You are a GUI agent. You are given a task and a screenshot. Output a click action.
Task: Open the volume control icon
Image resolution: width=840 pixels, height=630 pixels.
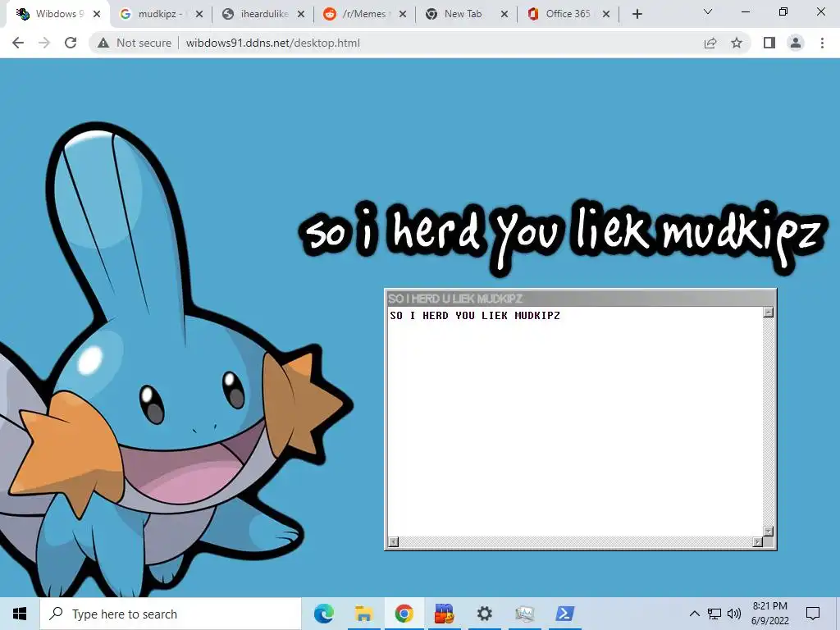tap(734, 614)
